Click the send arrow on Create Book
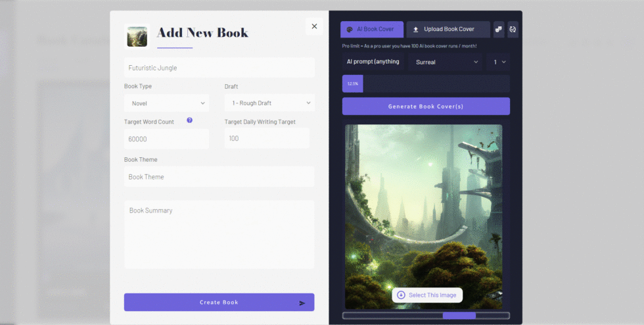Image resolution: width=644 pixels, height=325 pixels. point(302,303)
